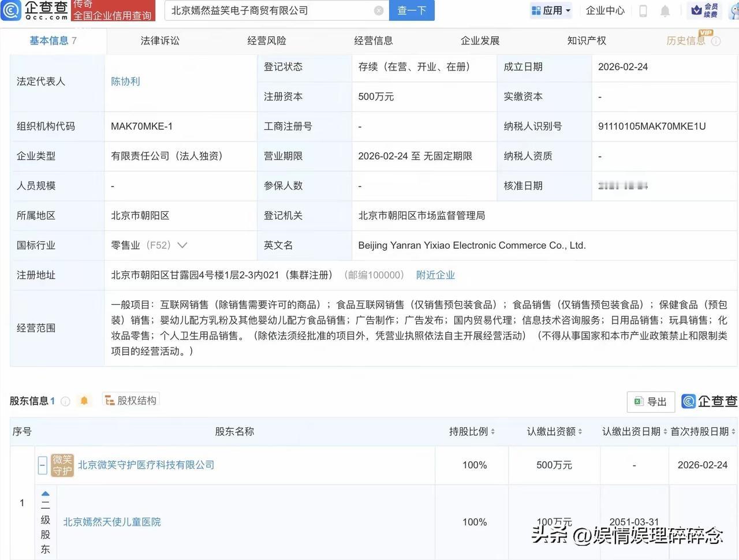
Task: Open the 法律诉讼 tab
Action: point(160,40)
